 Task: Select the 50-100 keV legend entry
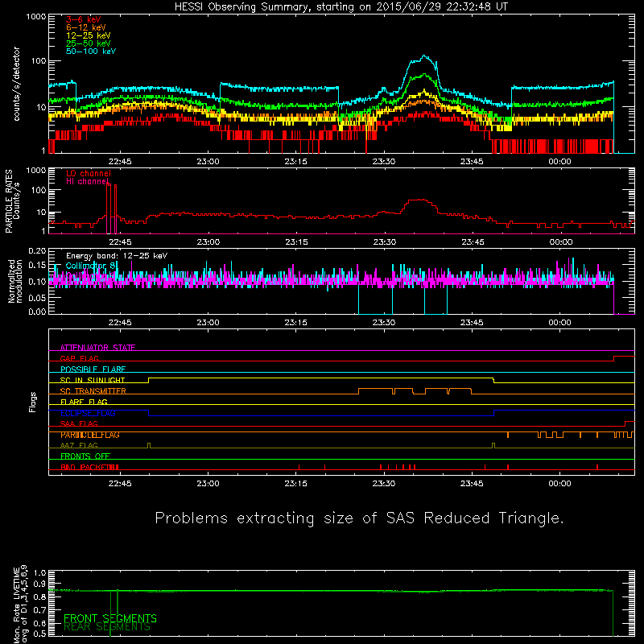click(91, 52)
